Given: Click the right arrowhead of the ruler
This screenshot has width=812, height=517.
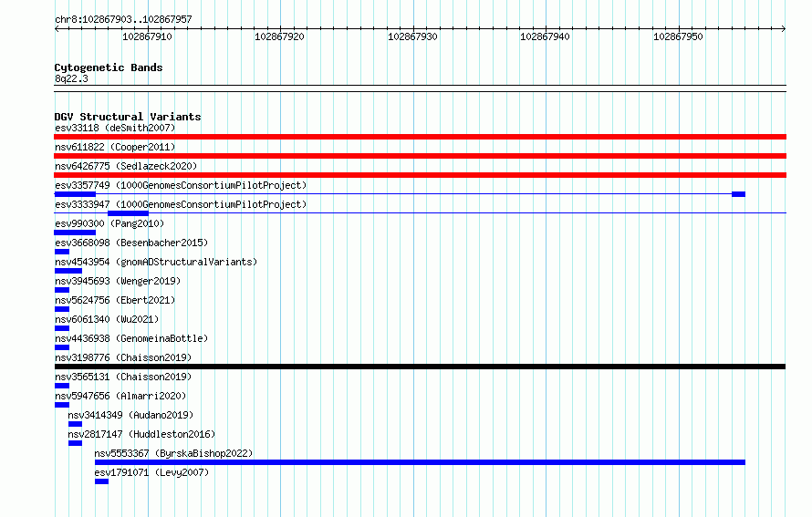Looking at the screenshot, I should click(784, 29).
